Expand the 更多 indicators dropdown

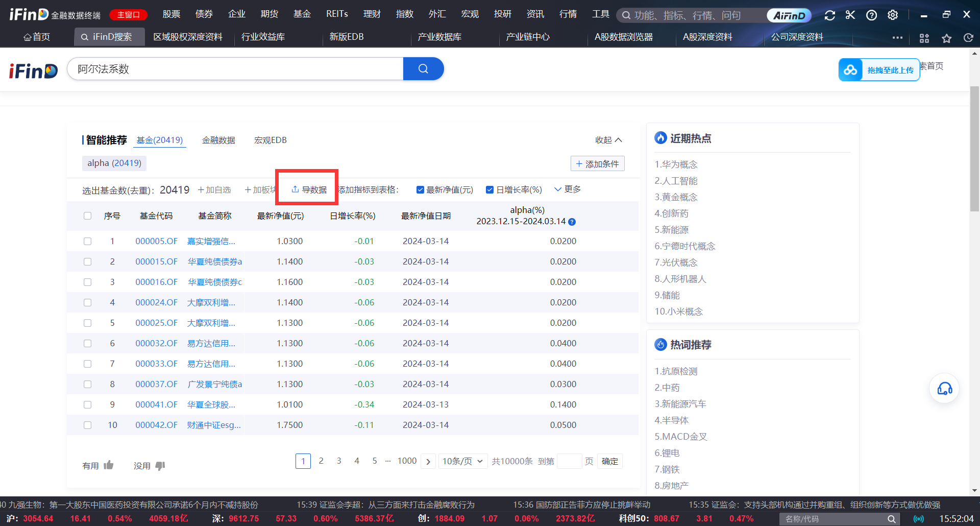pyautogui.click(x=568, y=189)
